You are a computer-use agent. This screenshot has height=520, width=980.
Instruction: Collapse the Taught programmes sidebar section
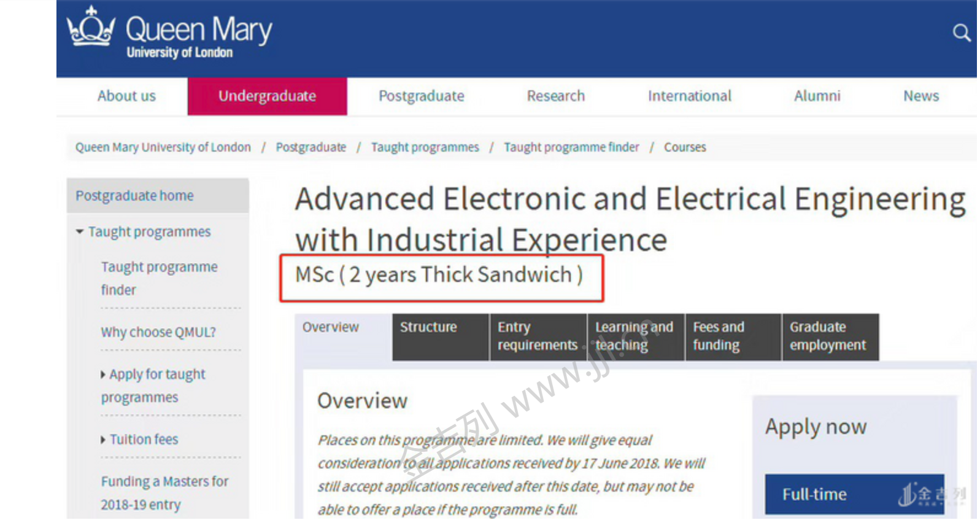(80, 232)
